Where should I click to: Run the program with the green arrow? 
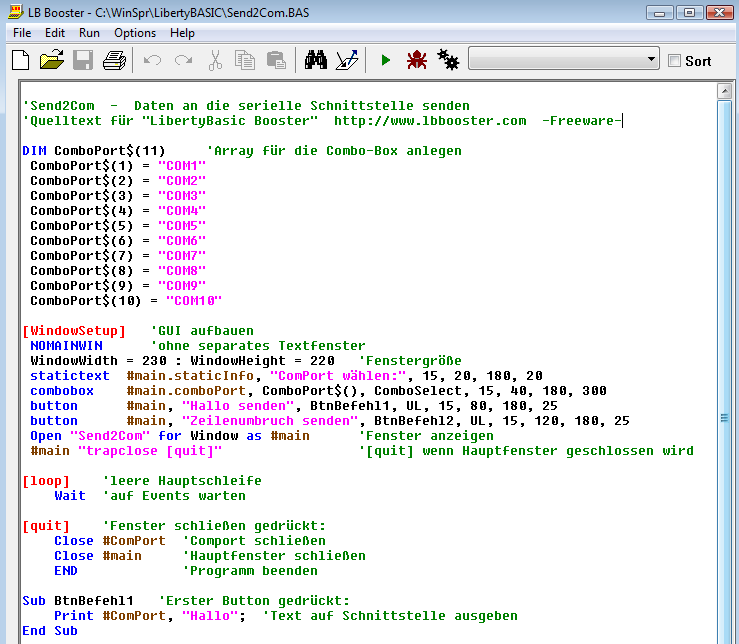[x=386, y=60]
